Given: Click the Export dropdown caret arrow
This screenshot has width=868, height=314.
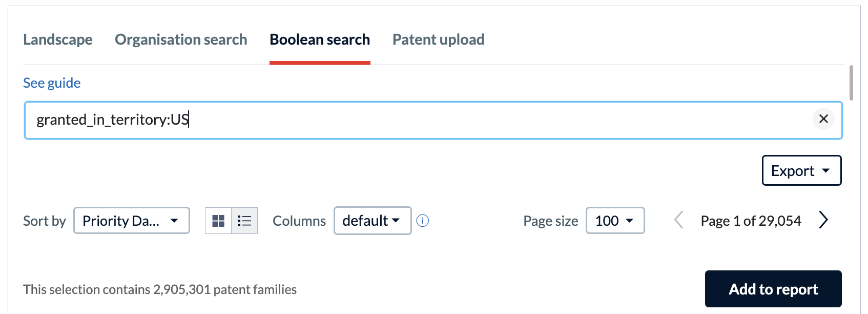Looking at the screenshot, I should tap(826, 170).
